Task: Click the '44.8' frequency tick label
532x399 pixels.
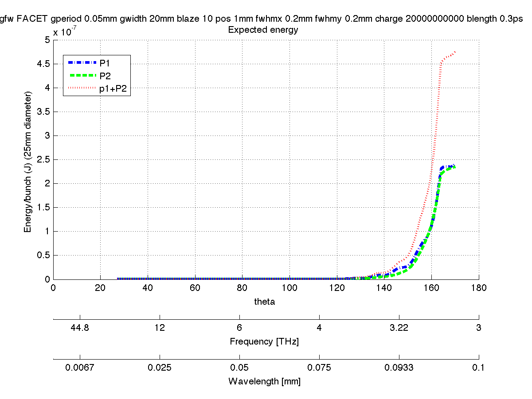Action: [80, 327]
